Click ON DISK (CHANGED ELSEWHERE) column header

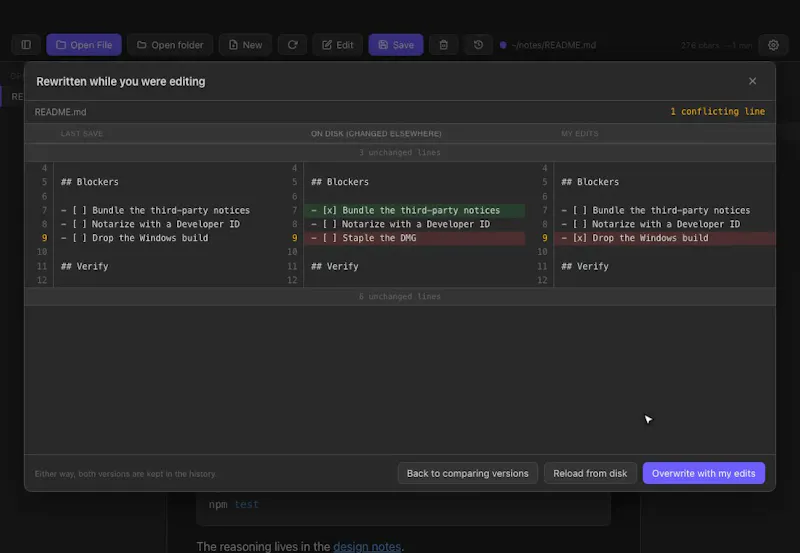(x=376, y=134)
